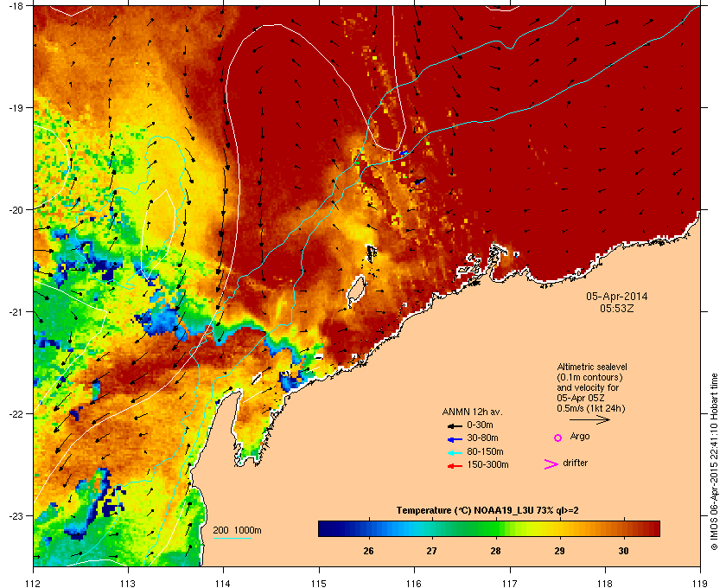Click the Temperature NOAA19_L3U colorbar title
The width and height of the screenshot is (726, 588).
tap(487, 511)
